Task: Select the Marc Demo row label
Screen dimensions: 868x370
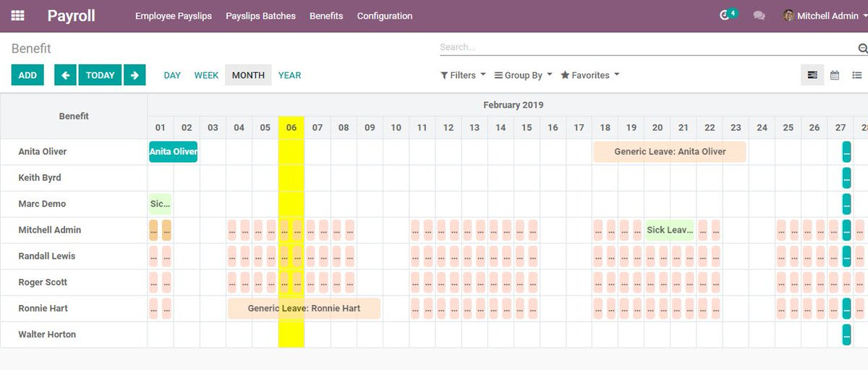Action: (42, 204)
